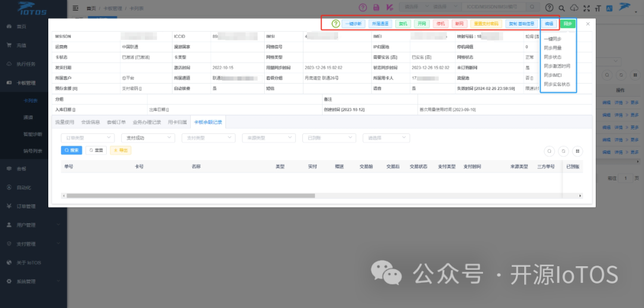Click the red 断网 button
Viewport: 644px width, 308px height.
pos(459,24)
